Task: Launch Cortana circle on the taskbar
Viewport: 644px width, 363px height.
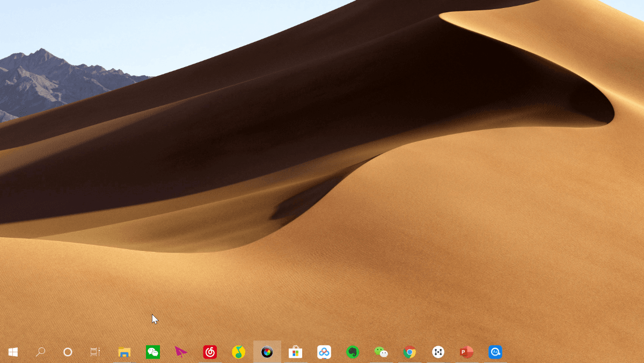Action: point(68,352)
